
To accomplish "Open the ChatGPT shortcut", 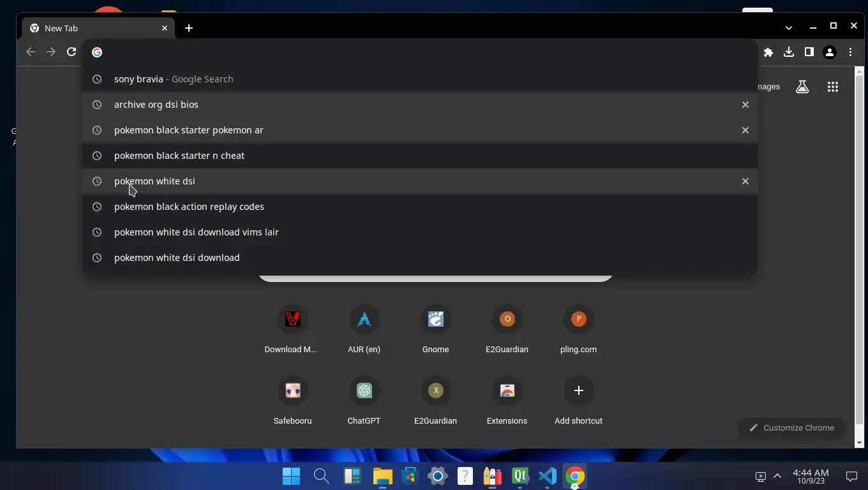I will click(x=364, y=400).
